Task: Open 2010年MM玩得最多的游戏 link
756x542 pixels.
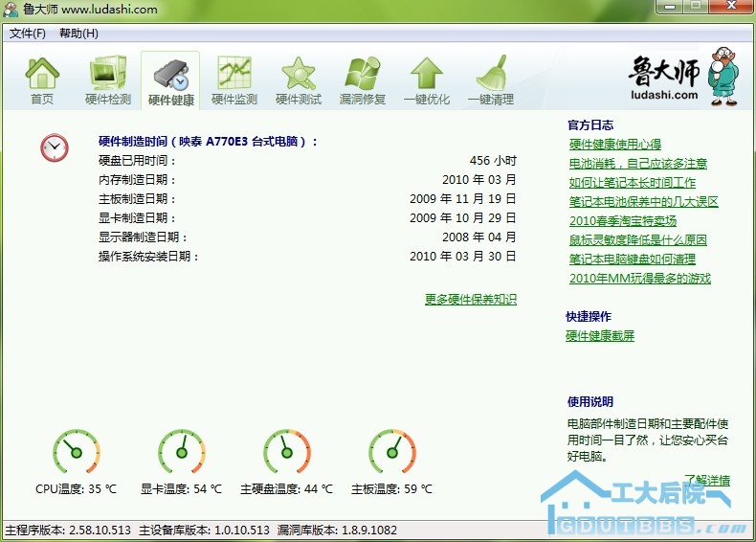Action: 640,279
